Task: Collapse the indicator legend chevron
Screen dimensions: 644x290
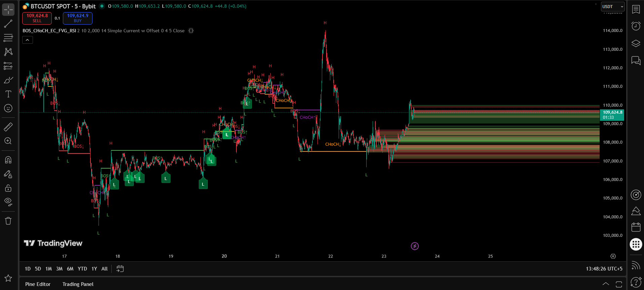Action: 28,40
